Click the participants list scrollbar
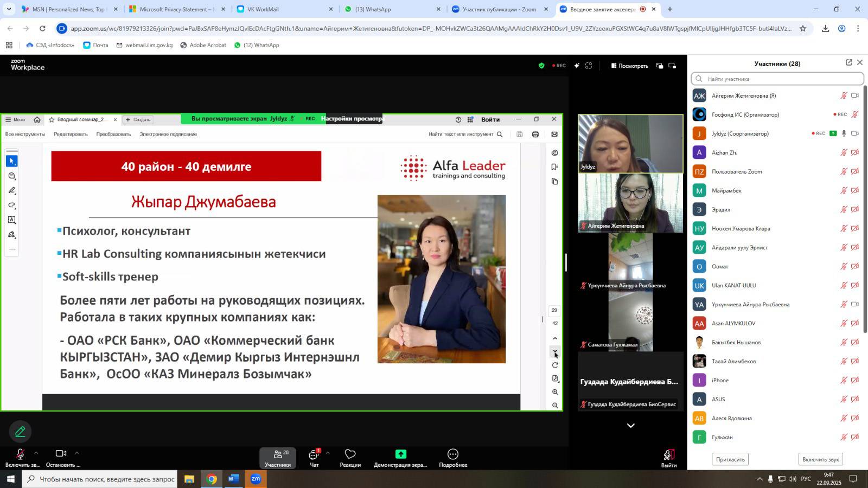The image size is (868, 488). click(865, 217)
